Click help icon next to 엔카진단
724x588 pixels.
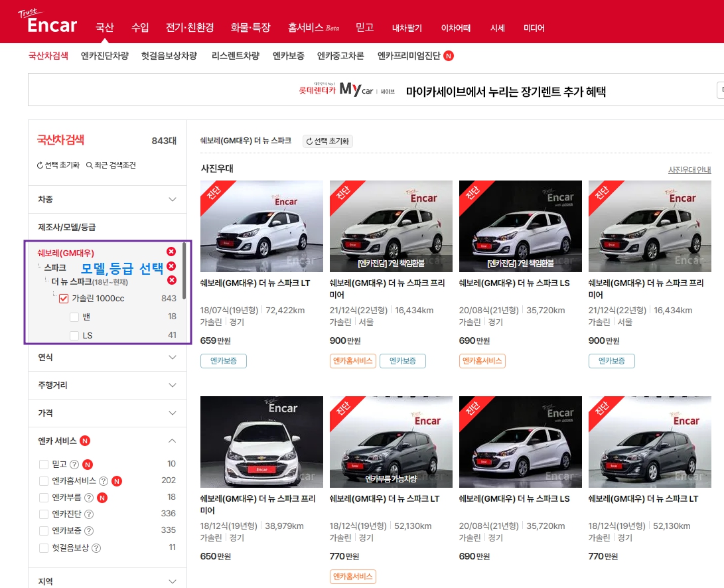(x=89, y=514)
